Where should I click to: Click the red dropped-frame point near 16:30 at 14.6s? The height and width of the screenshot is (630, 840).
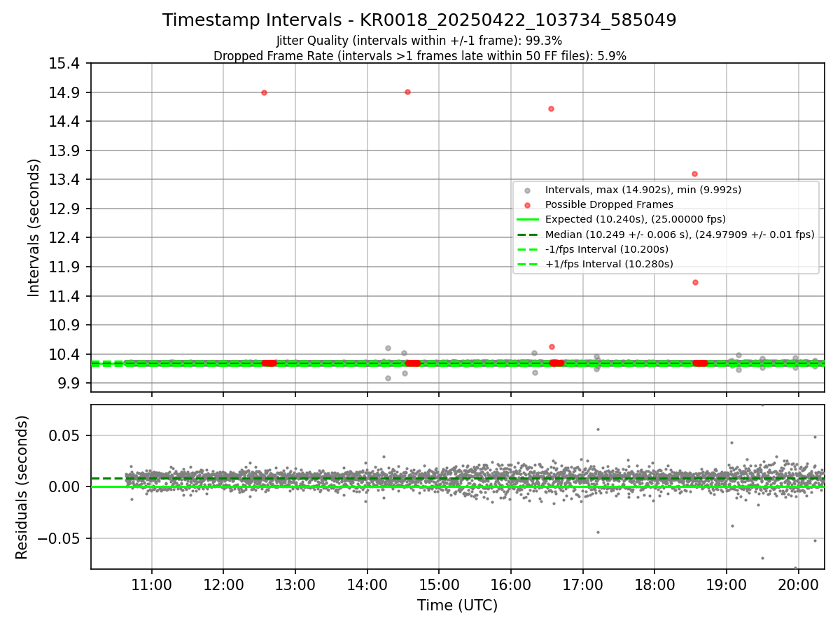click(x=551, y=108)
